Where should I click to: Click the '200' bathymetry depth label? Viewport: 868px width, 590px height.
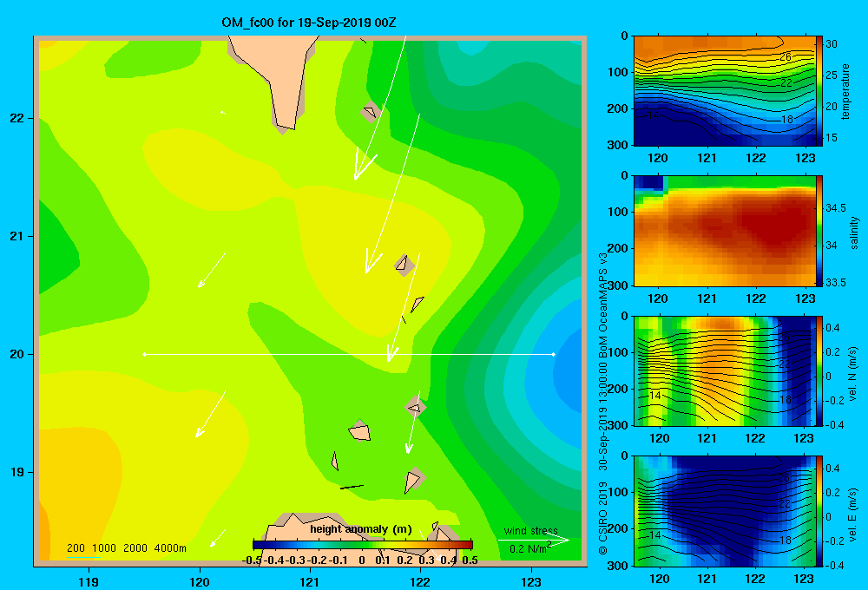point(76,548)
